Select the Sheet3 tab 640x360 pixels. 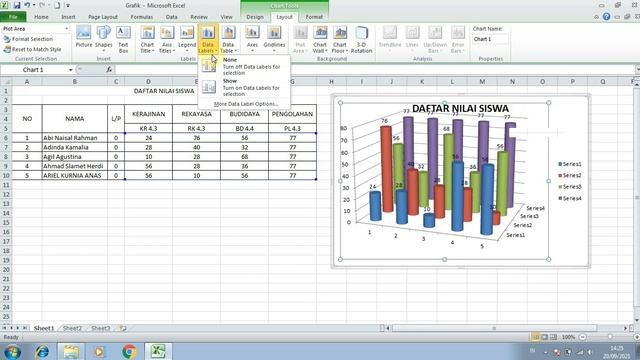[100, 328]
